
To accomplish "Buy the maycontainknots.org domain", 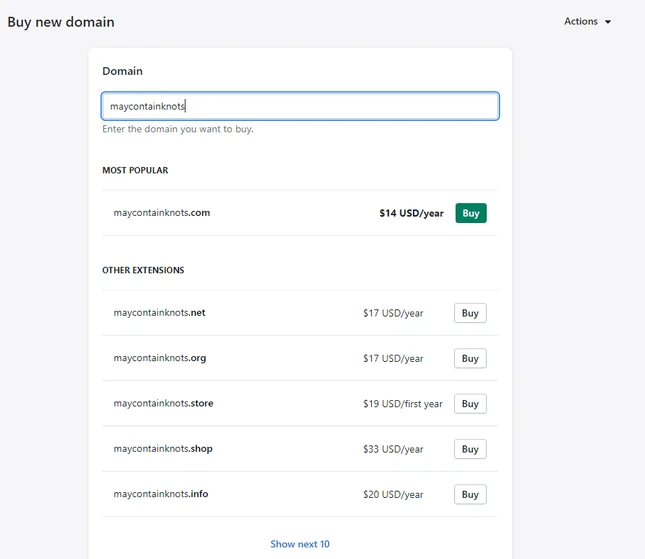I will tap(470, 358).
